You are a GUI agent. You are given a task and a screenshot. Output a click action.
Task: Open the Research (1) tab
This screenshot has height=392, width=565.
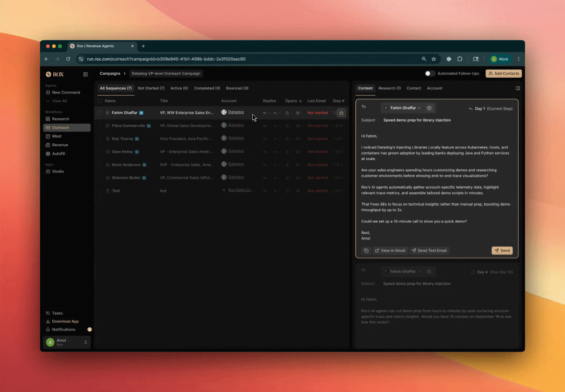(389, 88)
